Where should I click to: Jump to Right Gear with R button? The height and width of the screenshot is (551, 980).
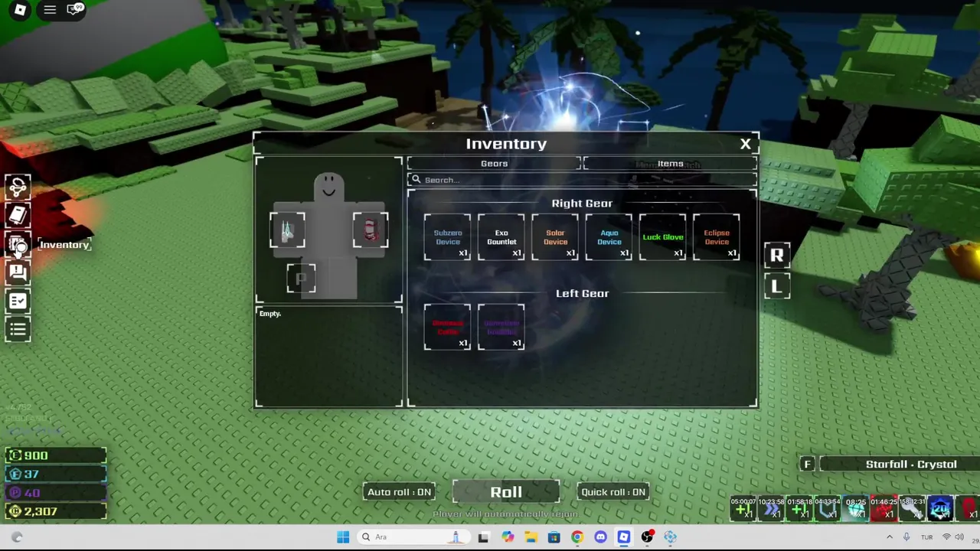tap(776, 256)
